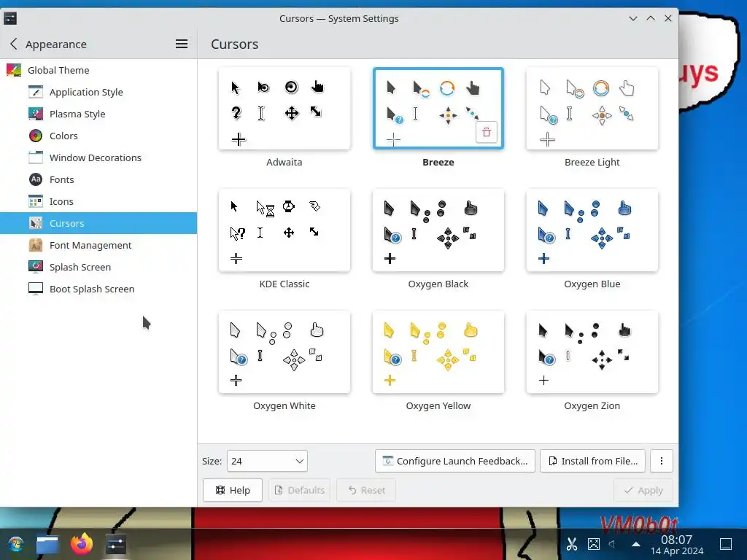The height and width of the screenshot is (560, 747).
Task: Click the Fonts Aa icon
Action: tap(36, 179)
